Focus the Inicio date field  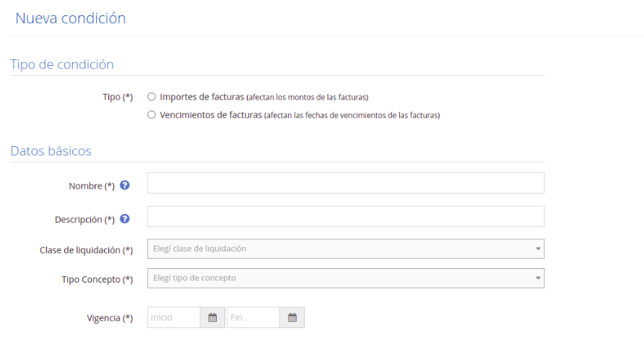point(174,317)
